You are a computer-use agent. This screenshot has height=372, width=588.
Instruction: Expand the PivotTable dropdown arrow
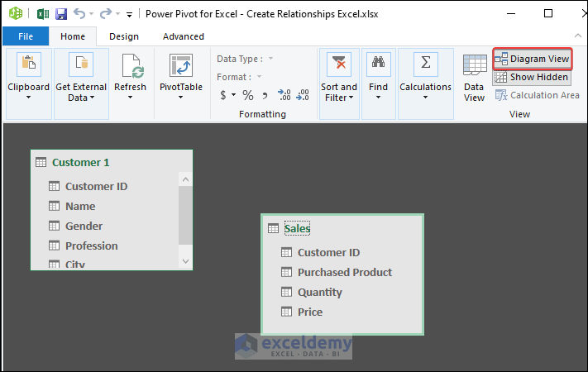181,98
